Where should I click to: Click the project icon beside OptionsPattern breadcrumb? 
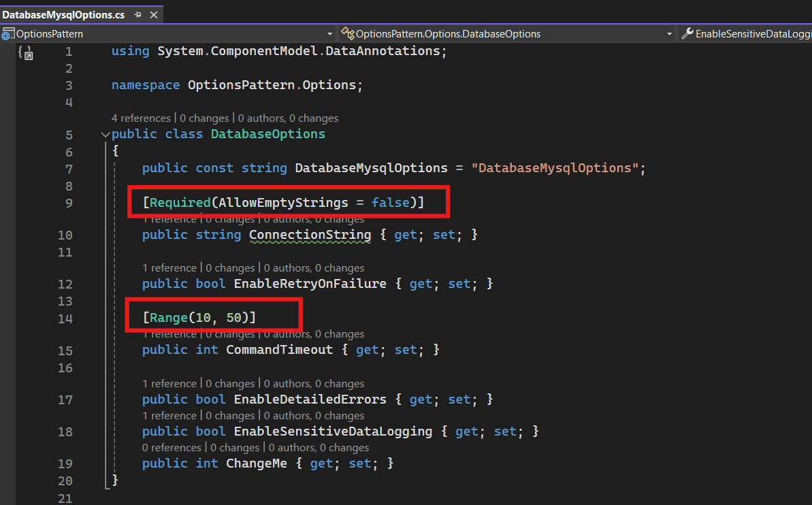[x=7, y=33]
